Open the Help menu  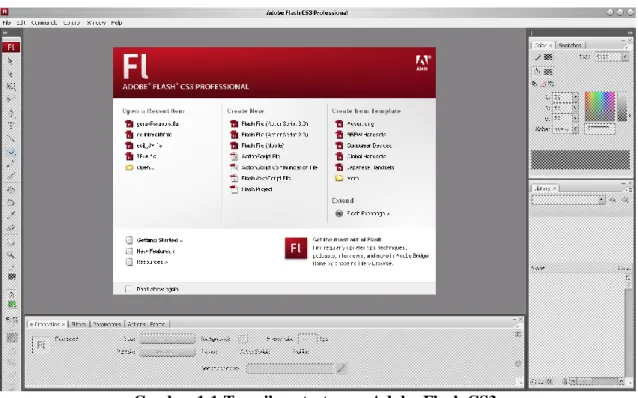116,23
